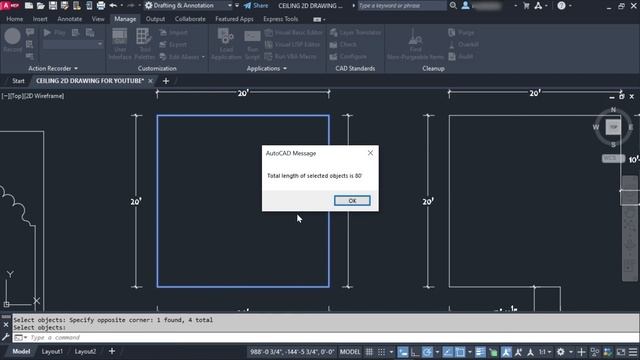The image size is (640, 360).
Task: Click the Record button in Action Recorder
Action: pos(13,40)
